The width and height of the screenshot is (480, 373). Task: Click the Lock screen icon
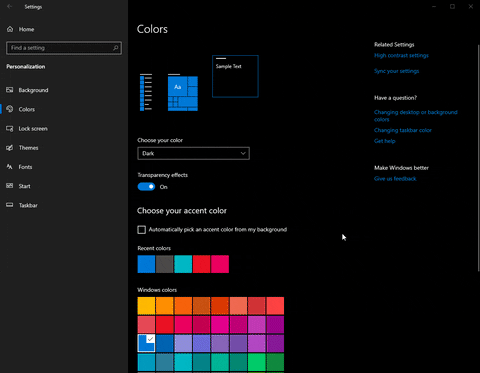point(10,128)
